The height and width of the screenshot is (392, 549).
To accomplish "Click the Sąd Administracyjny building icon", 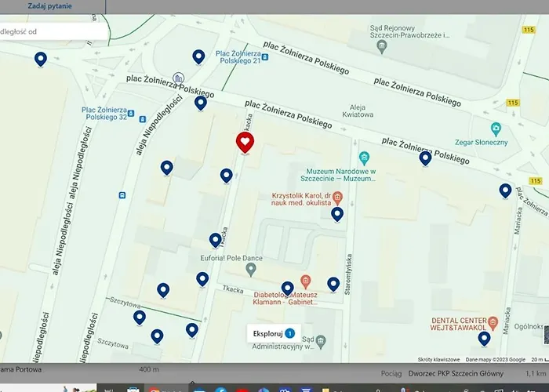I will (x=320, y=341).
